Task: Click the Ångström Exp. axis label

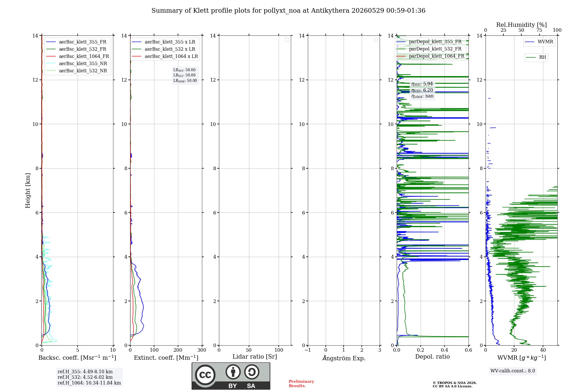Action: [x=344, y=358]
